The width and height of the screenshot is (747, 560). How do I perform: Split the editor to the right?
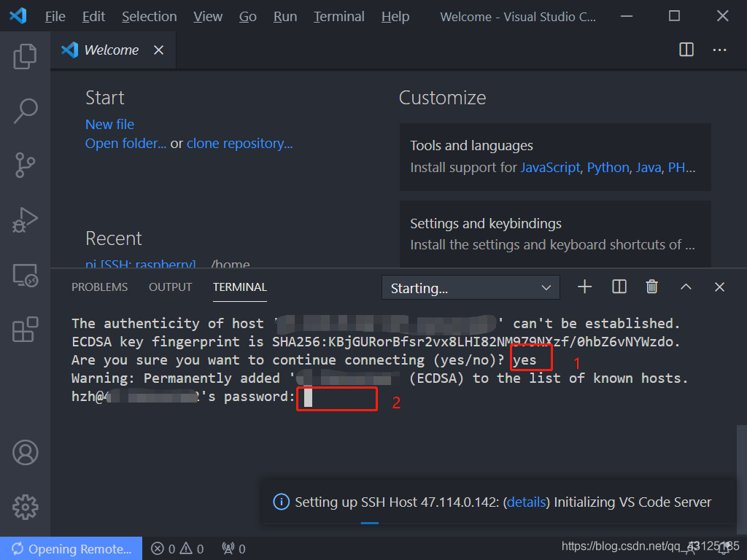coord(686,50)
